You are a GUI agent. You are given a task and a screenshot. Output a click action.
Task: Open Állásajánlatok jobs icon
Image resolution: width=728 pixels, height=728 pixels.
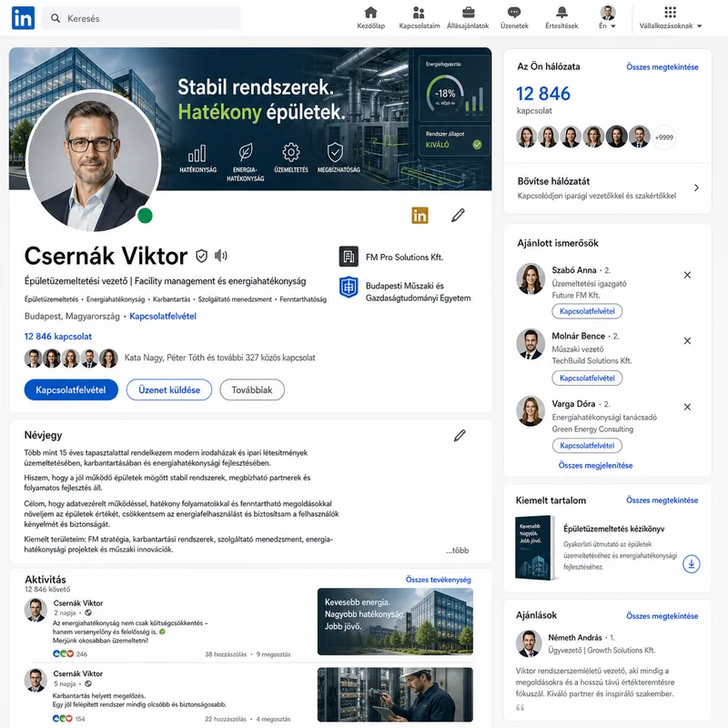468,12
